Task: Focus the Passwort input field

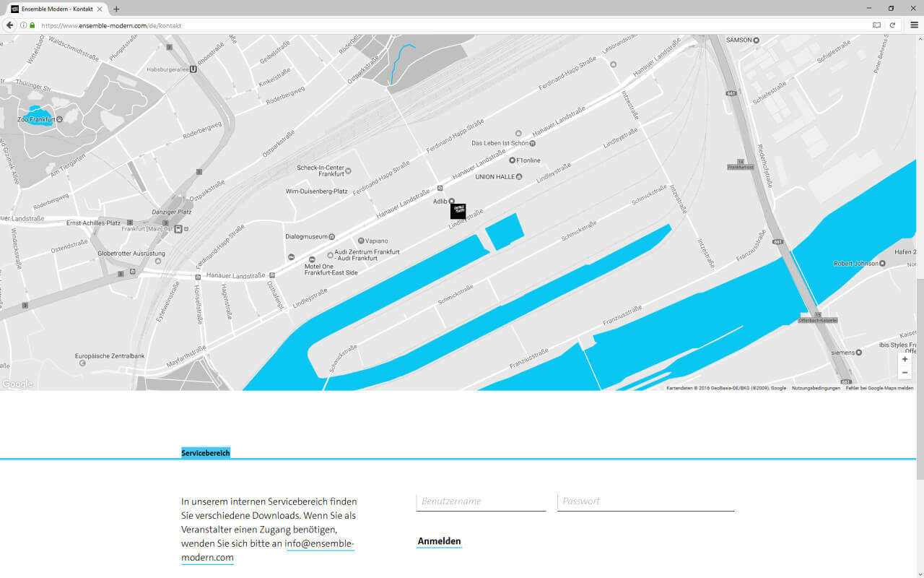Action: tap(645, 501)
